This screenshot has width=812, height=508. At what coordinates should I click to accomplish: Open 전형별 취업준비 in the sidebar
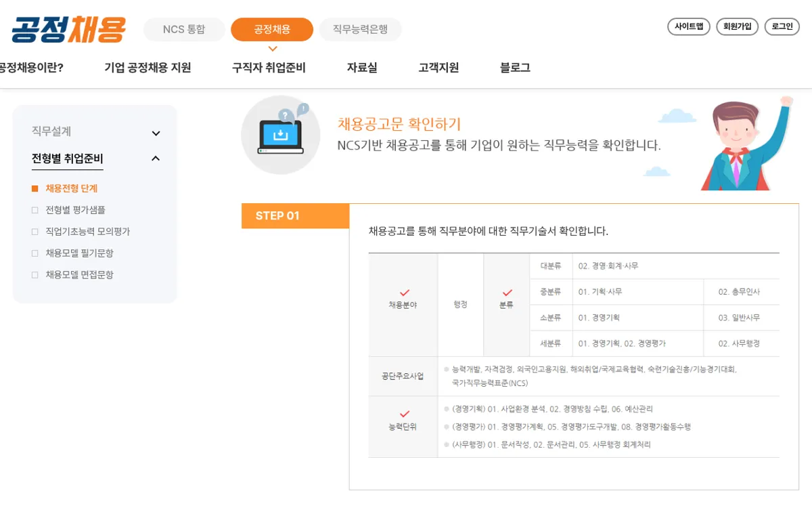[x=68, y=159]
